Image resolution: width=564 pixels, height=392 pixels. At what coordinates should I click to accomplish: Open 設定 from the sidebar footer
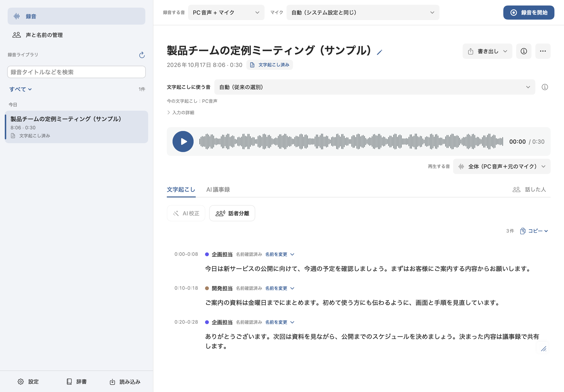pos(28,381)
